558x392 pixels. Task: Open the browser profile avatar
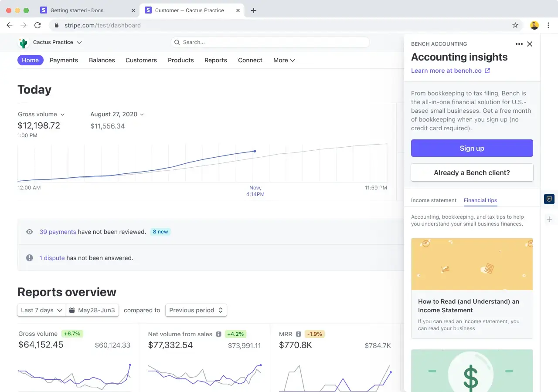(534, 25)
